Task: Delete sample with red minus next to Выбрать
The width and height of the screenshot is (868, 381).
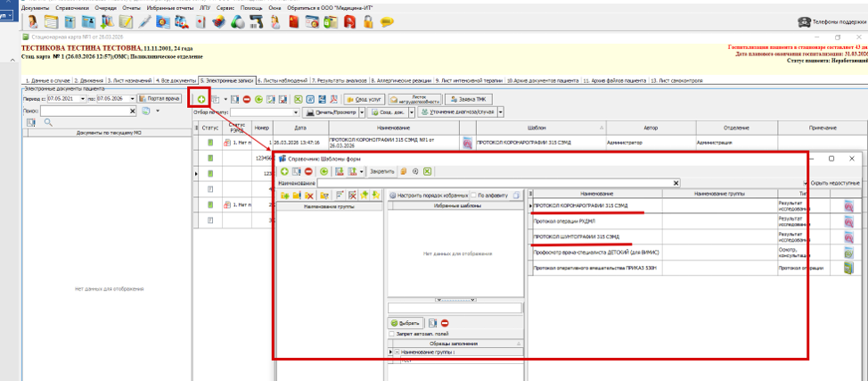Action: (445, 323)
